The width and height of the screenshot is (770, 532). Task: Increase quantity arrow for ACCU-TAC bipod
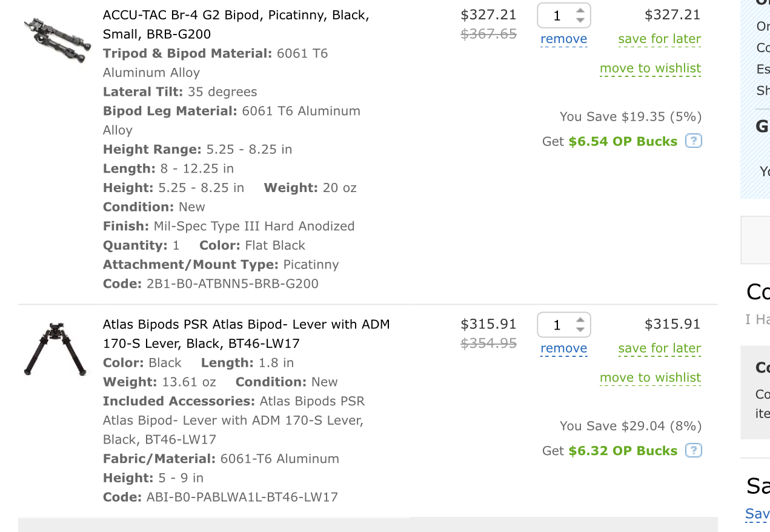(x=580, y=11)
